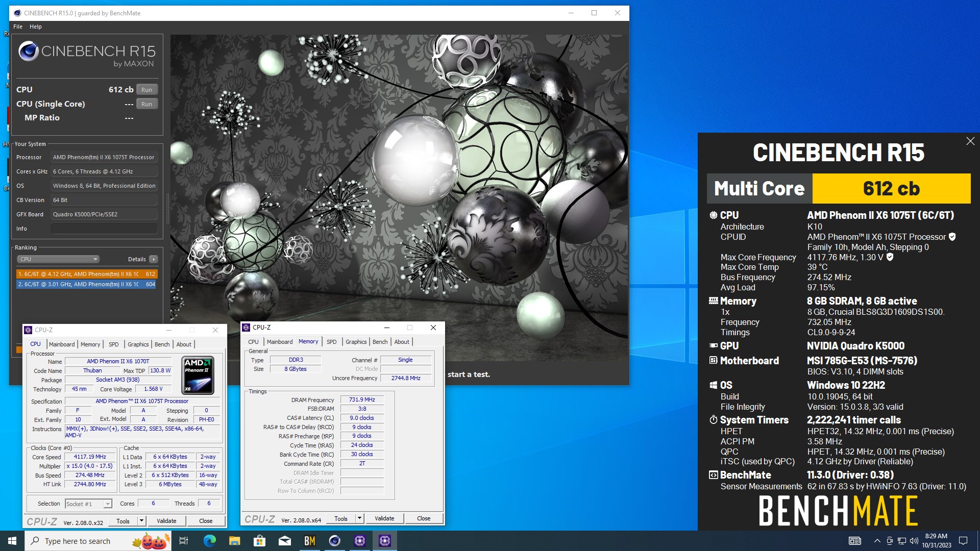Click the AMD Phenom II logo image
This screenshot has height=551, width=980.
click(x=198, y=375)
